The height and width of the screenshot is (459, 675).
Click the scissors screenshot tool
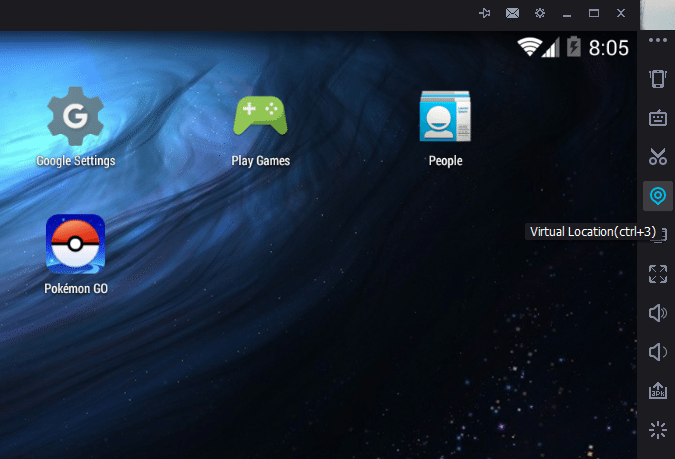click(x=657, y=157)
